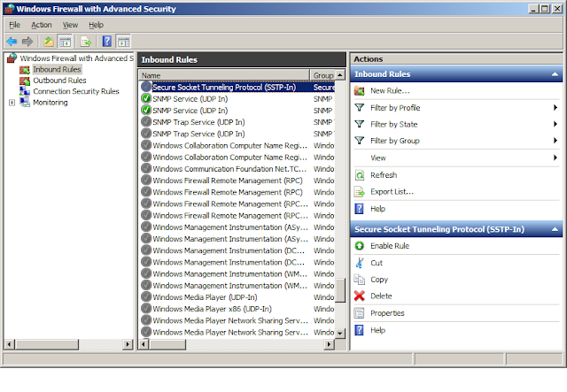Select the first Windows Firewall Remote Management (RPC) rule
The height and width of the screenshot is (392, 567).
237,181
